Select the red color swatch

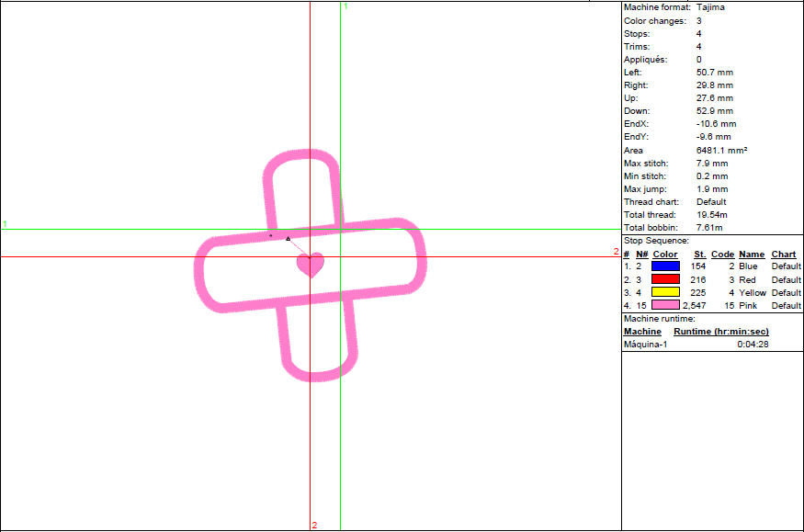coord(665,279)
